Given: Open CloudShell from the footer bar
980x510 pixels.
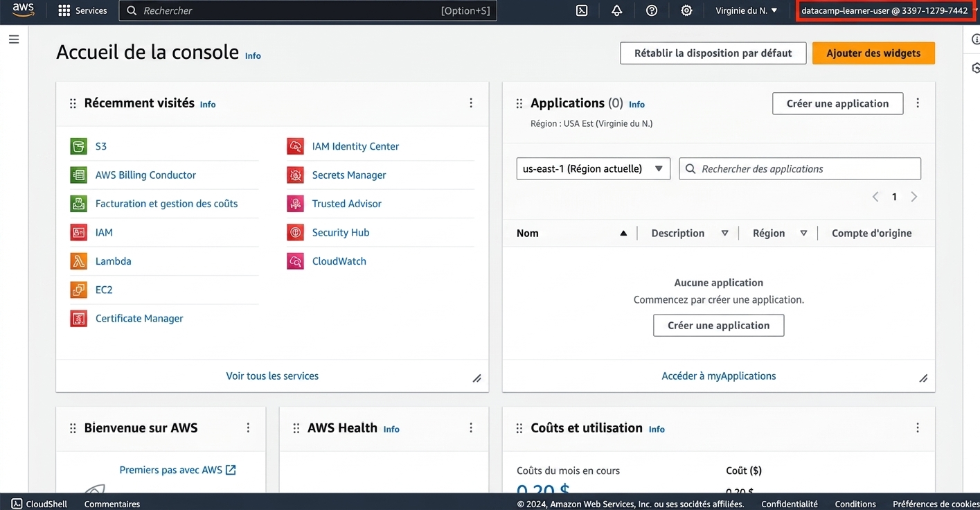Looking at the screenshot, I should [39, 504].
